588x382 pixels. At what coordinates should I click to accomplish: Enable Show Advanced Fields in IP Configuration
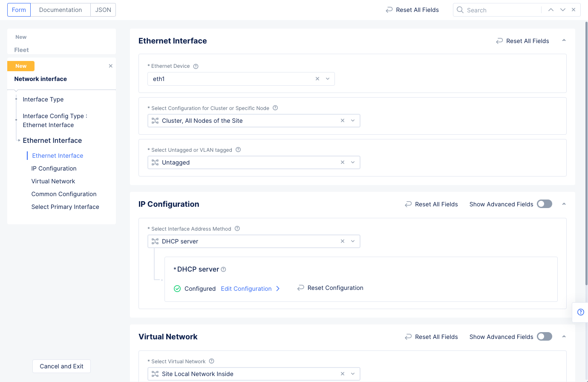pos(544,204)
